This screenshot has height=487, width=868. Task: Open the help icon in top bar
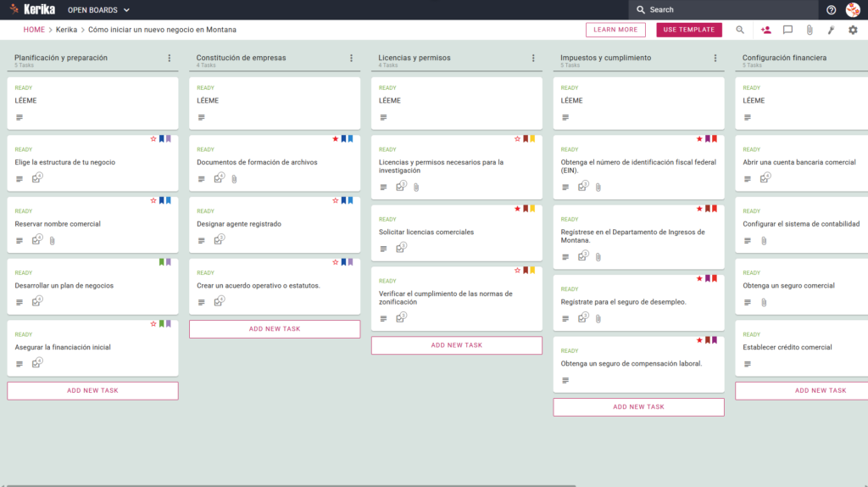pyautogui.click(x=831, y=10)
